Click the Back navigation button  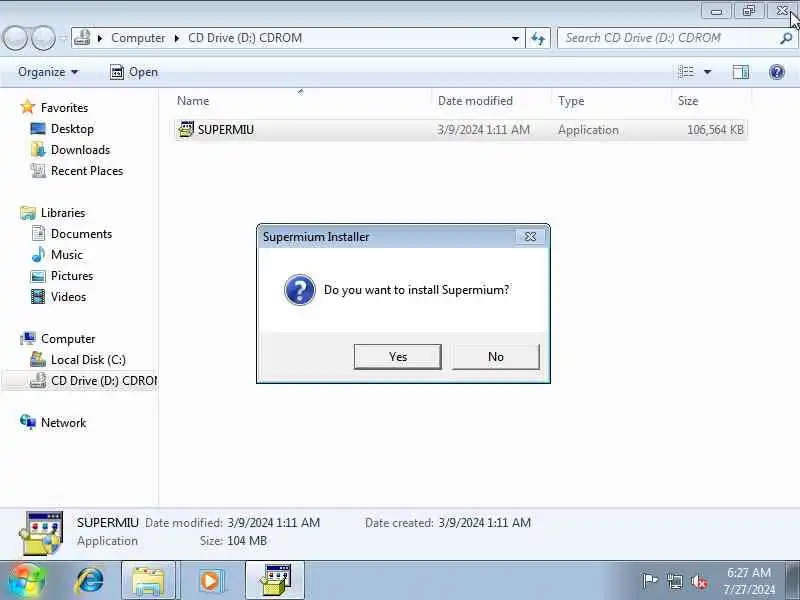[15, 38]
